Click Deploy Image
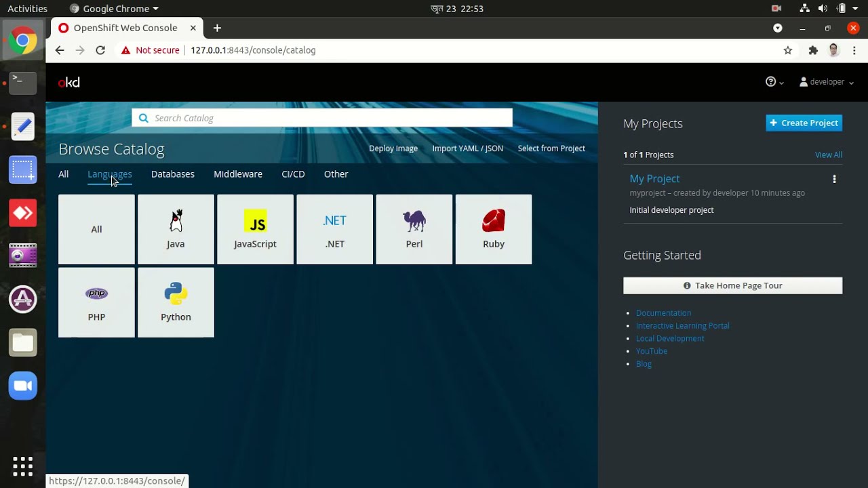This screenshot has width=868, height=488. tap(393, 148)
